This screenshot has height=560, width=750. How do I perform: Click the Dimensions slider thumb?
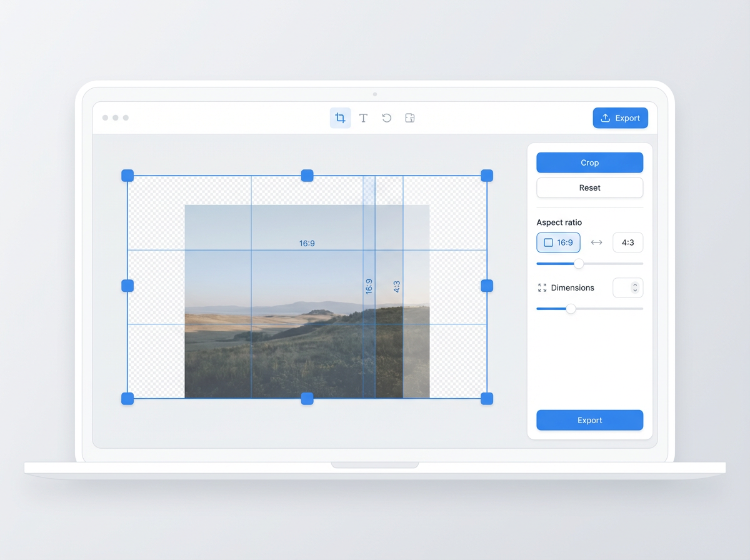[571, 309]
